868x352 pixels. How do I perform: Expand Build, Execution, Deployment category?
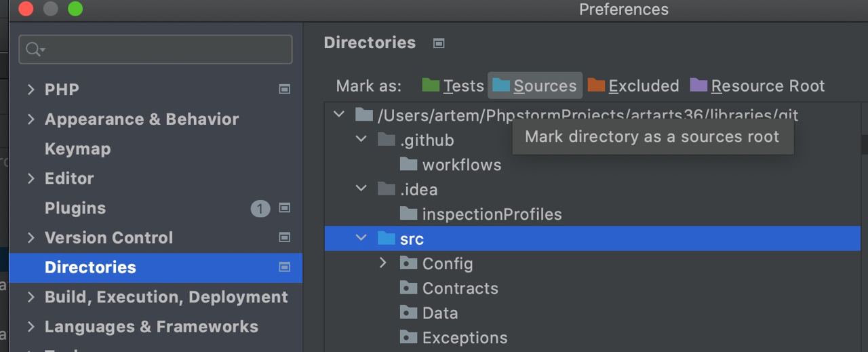tap(31, 296)
